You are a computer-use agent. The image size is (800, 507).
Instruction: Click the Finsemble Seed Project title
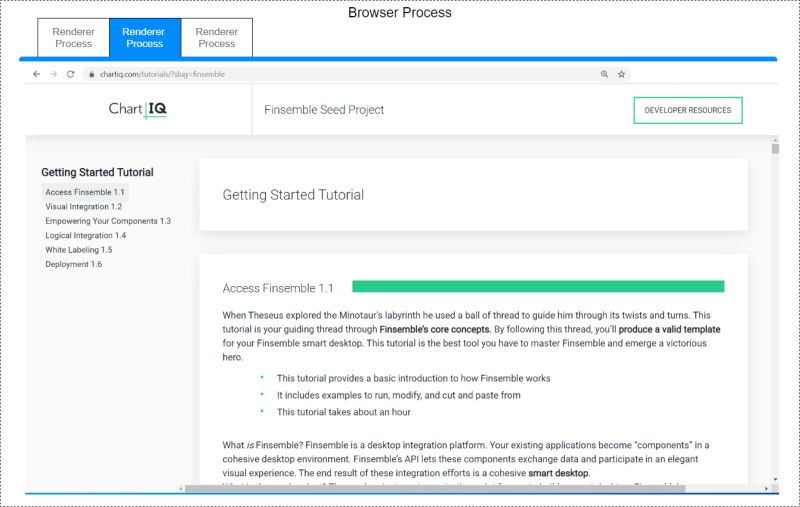click(324, 110)
